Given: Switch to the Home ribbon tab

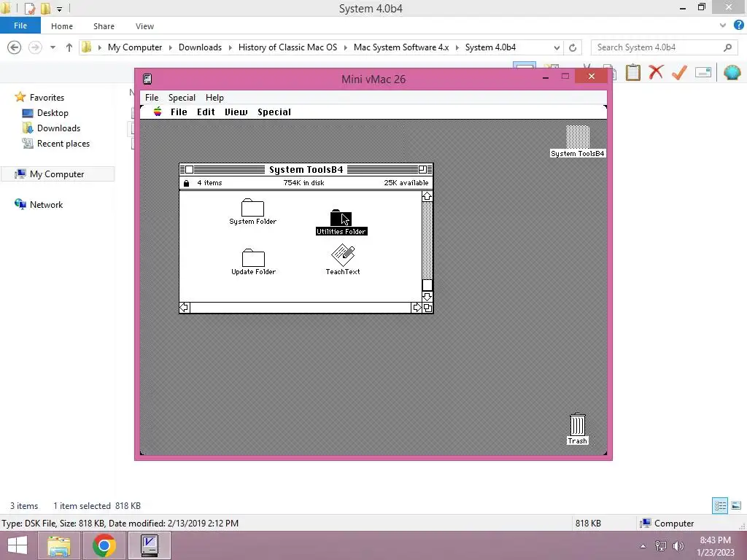Looking at the screenshot, I should click(x=62, y=26).
